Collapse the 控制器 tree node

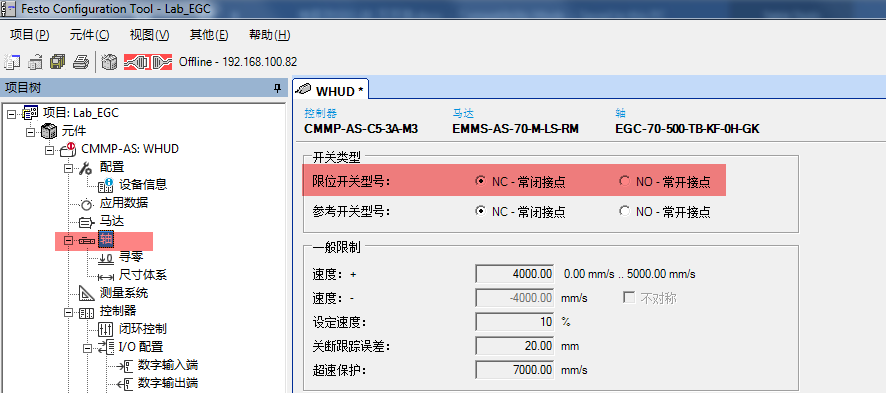click(68, 312)
